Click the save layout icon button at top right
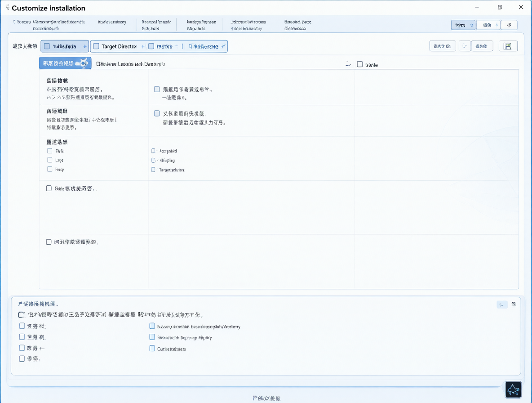The width and height of the screenshot is (532, 403). pyautogui.click(x=508, y=46)
